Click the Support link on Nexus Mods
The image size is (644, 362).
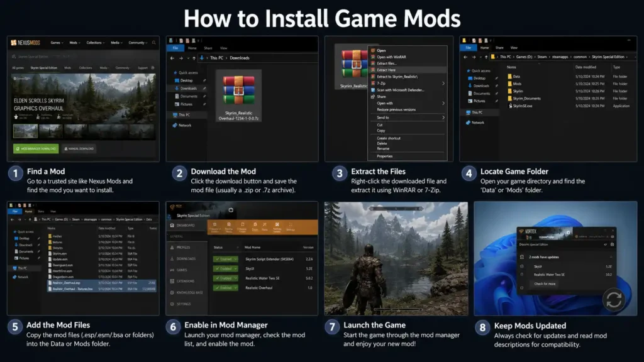[x=143, y=68]
